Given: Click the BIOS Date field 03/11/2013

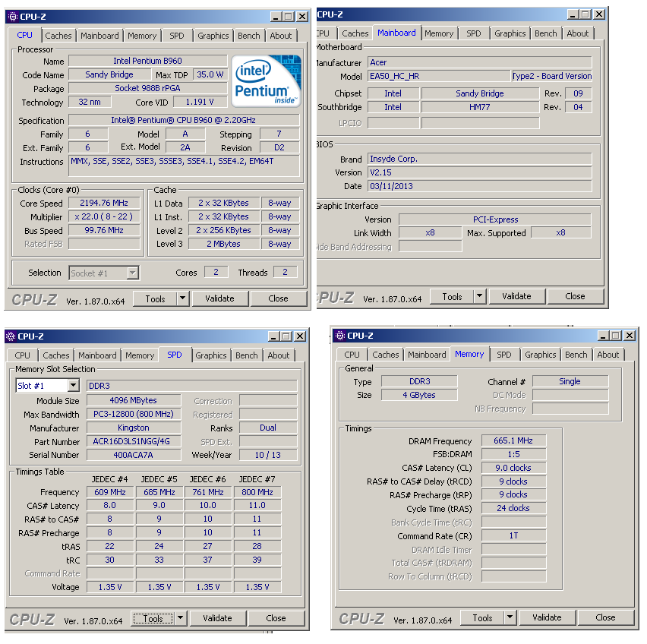Looking at the screenshot, I should point(479,186).
